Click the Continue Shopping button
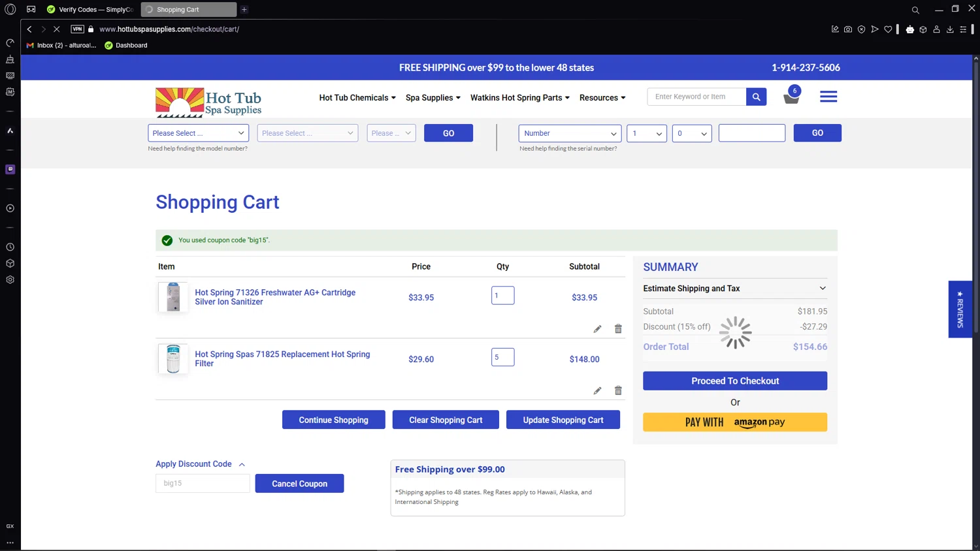This screenshot has height=551, width=980. click(334, 420)
